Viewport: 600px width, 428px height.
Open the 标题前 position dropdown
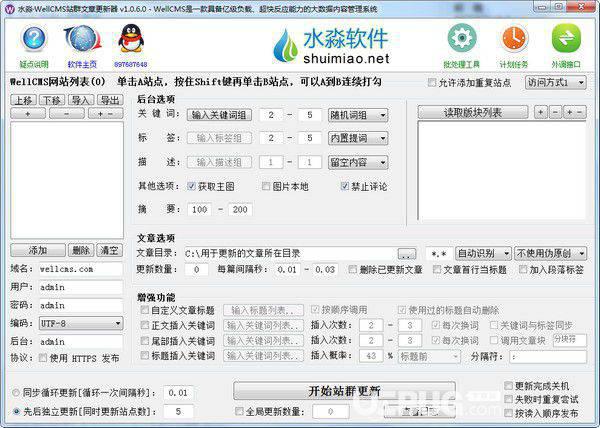pos(429,357)
